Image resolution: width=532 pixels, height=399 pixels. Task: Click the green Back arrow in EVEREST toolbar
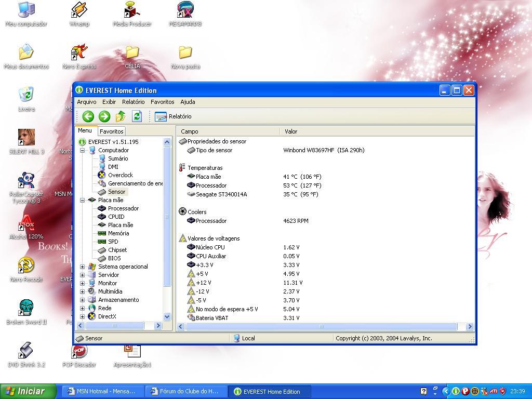click(88, 116)
